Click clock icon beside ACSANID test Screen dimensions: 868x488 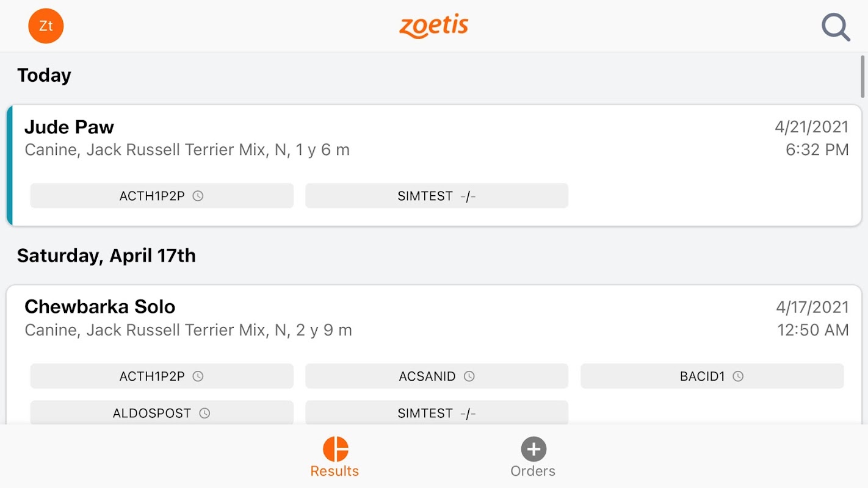469,376
